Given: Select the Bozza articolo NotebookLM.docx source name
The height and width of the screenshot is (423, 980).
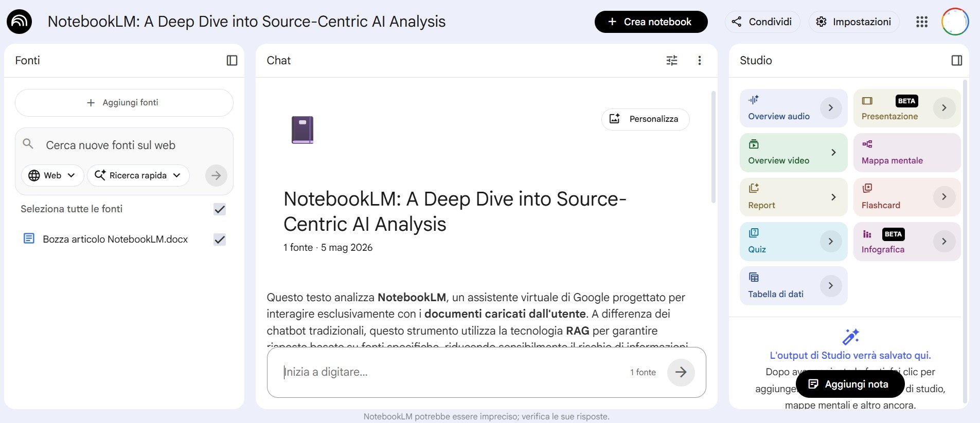Looking at the screenshot, I should coord(115,239).
